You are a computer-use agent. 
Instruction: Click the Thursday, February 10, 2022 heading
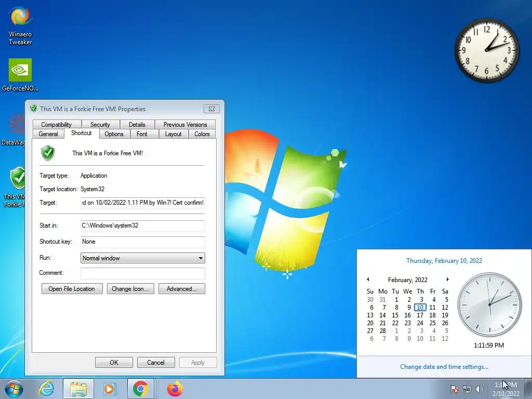pyautogui.click(x=444, y=261)
